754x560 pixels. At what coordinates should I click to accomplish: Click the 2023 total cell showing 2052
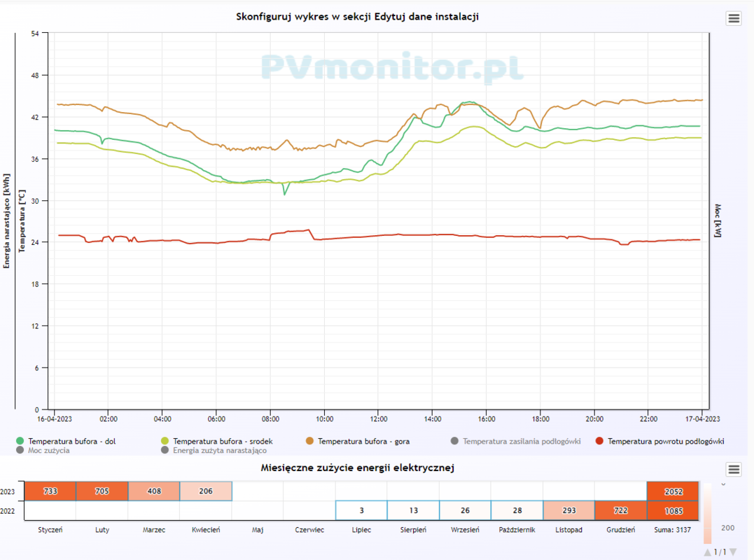(x=673, y=491)
